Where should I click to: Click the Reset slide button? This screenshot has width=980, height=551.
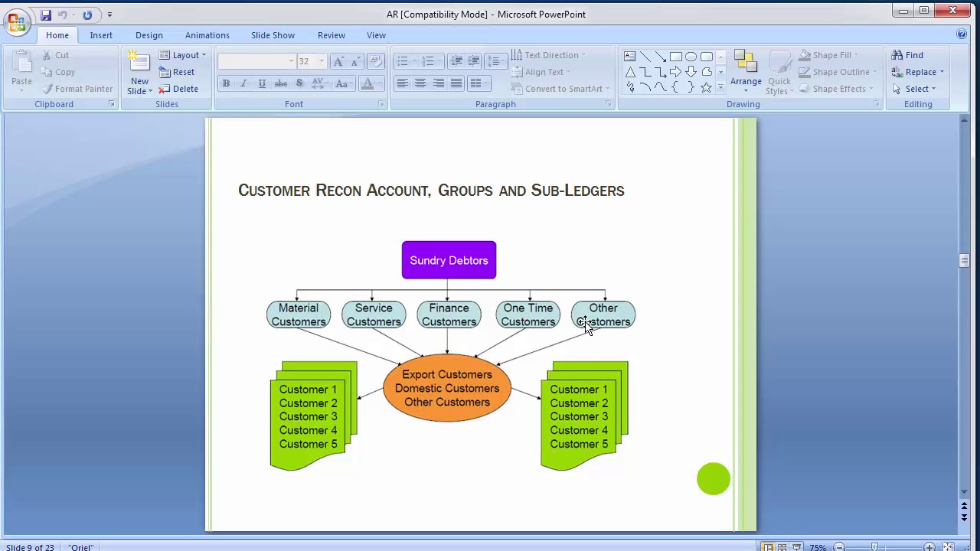(x=177, y=72)
